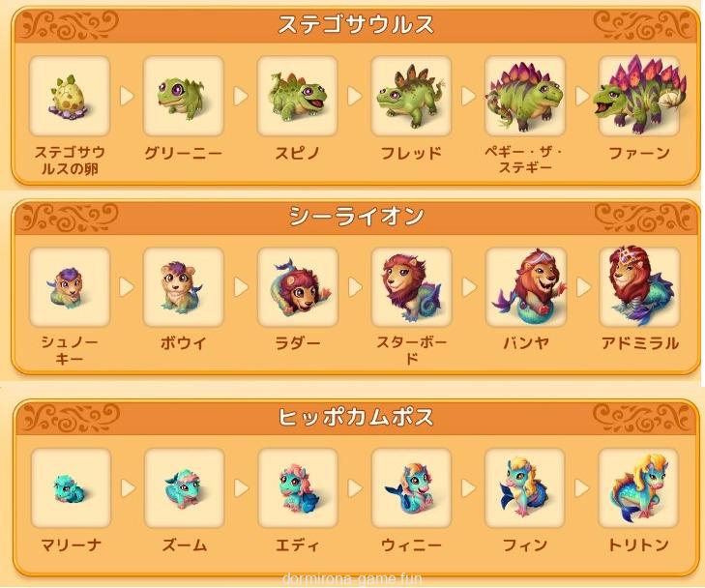The image size is (705, 588).
Task: Click the マリーナ baby hippocampus
Action: point(71,487)
